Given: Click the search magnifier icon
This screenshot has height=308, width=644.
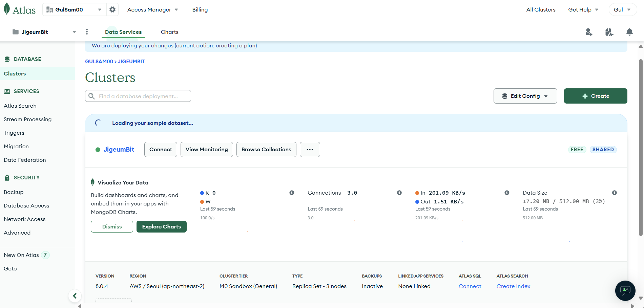Looking at the screenshot, I should pos(91,96).
